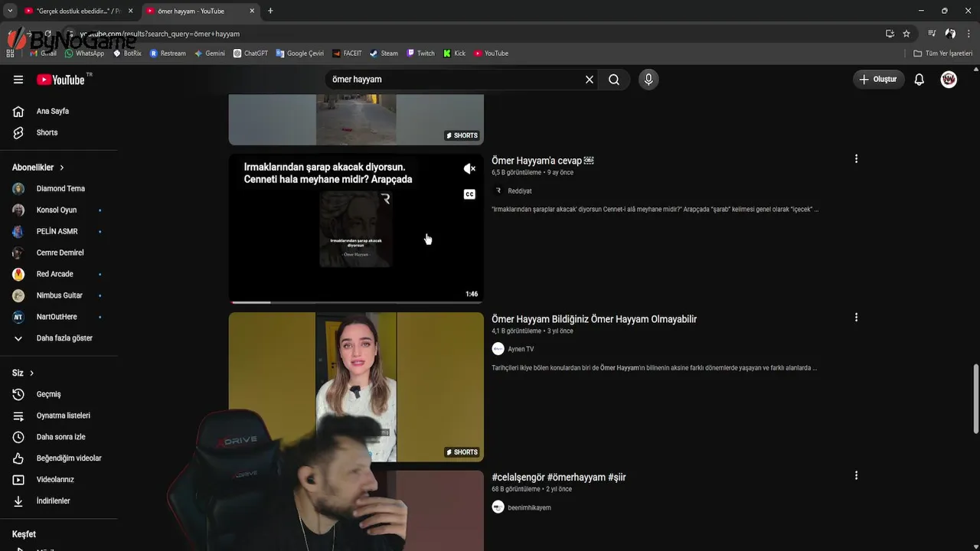Open the Google Çeviri bookmark
This screenshot has width=980, height=551.
(299, 54)
